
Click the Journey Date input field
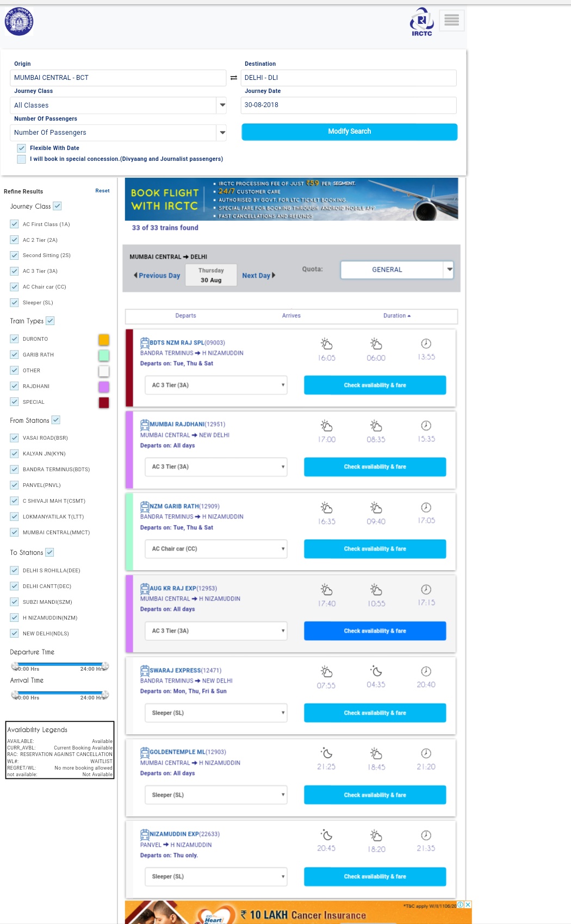point(348,105)
